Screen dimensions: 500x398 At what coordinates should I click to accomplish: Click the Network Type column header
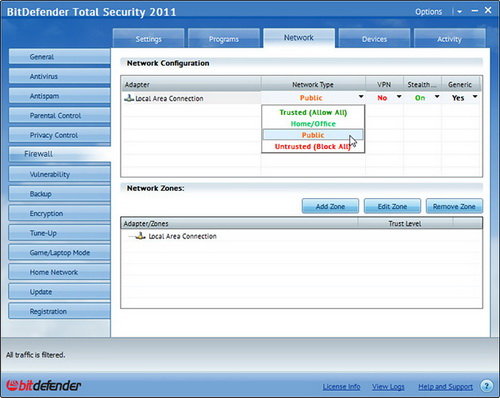coord(313,85)
